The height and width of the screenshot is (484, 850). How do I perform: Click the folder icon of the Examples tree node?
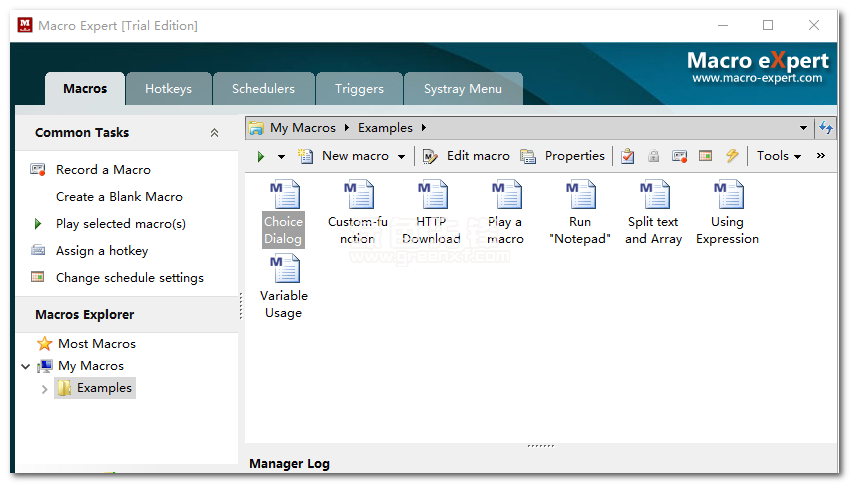(65, 388)
